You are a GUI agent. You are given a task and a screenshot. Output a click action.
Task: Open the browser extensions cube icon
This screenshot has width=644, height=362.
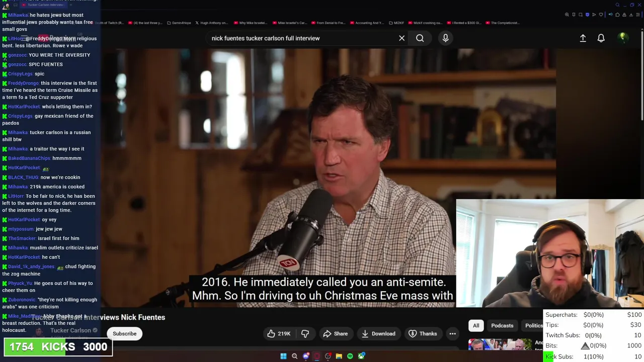click(x=617, y=15)
